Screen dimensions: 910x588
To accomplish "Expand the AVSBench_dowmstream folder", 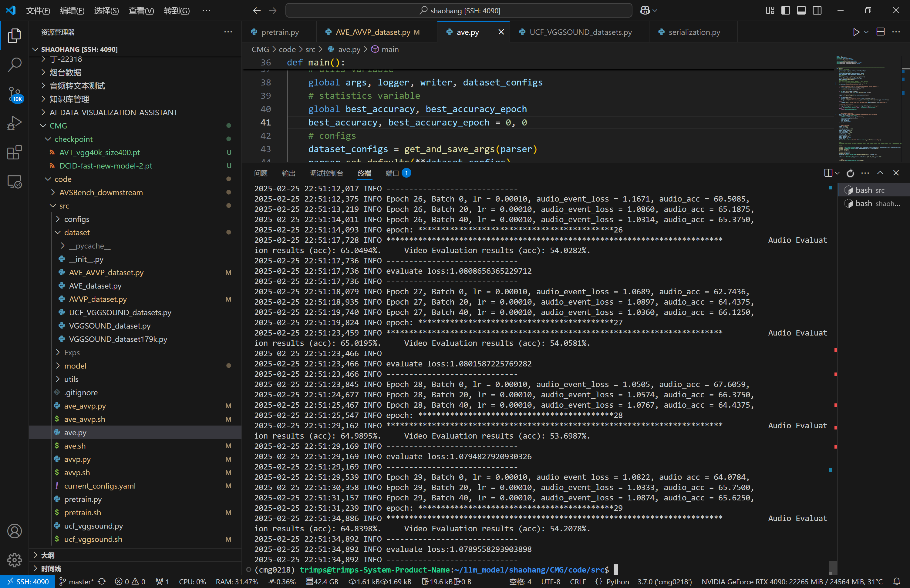I will coord(101,192).
